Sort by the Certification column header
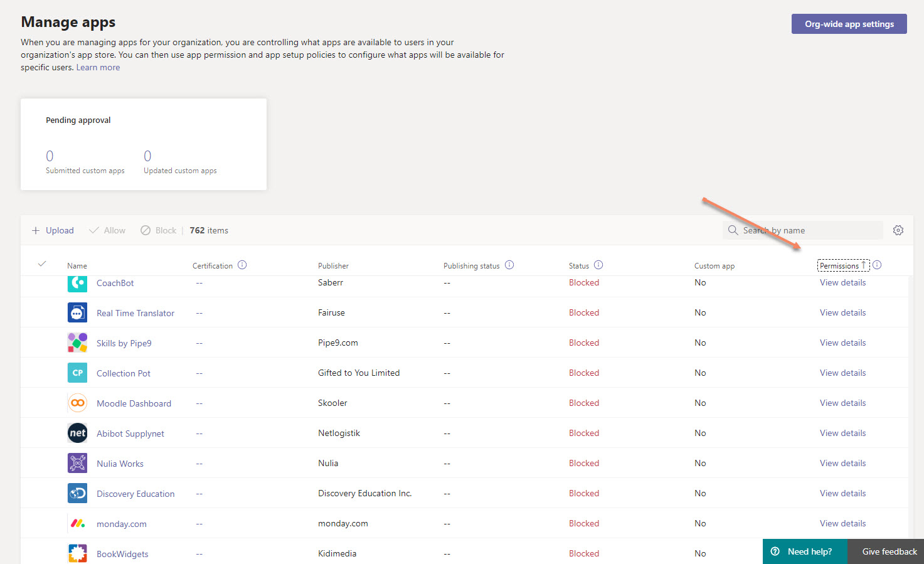This screenshot has height=564, width=924. [213, 266]
